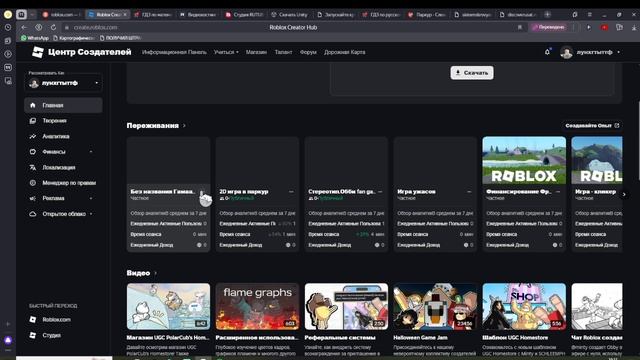Click the browser downloads icon
The image size is (640, 360).
pyautogui.click(x=634, y=27)
